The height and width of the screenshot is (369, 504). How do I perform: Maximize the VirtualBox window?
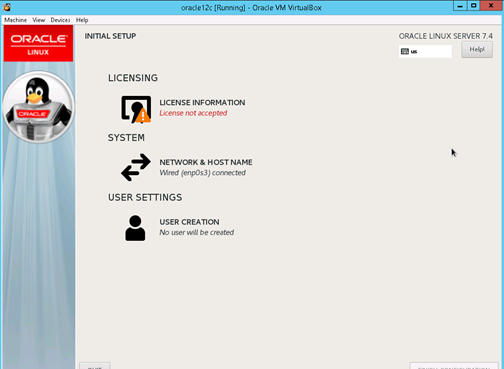[474, 6]
